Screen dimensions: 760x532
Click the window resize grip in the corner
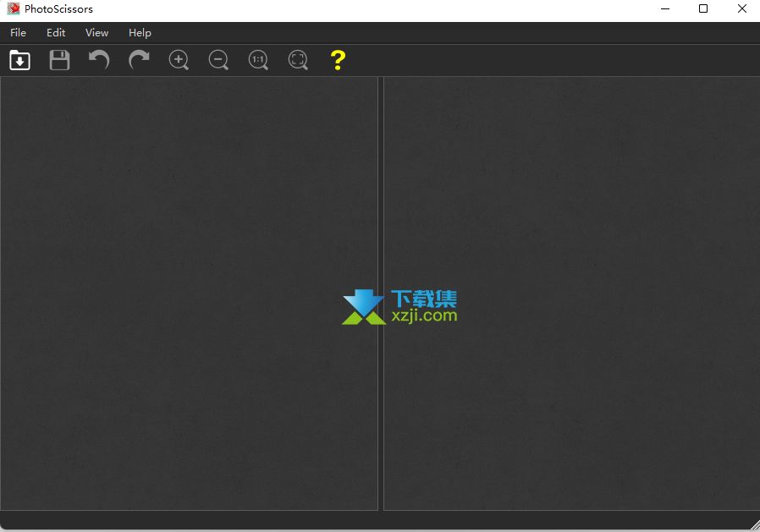tap(755, 526)
